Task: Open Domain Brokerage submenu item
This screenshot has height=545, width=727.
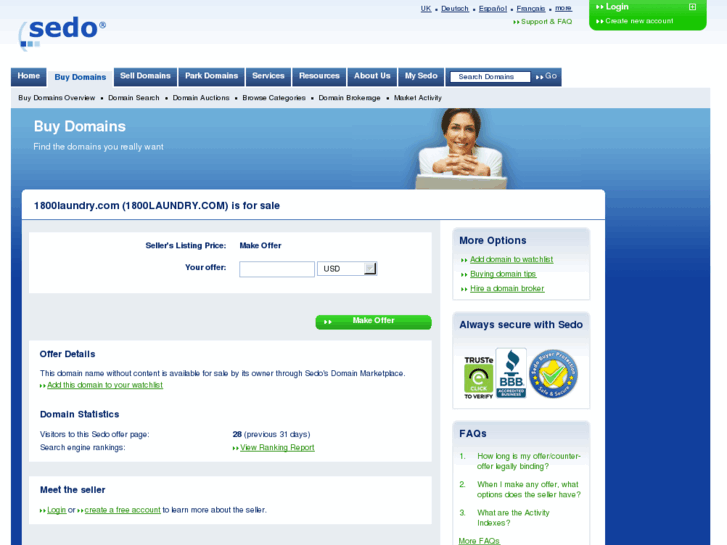Action: tap(349, 98)
